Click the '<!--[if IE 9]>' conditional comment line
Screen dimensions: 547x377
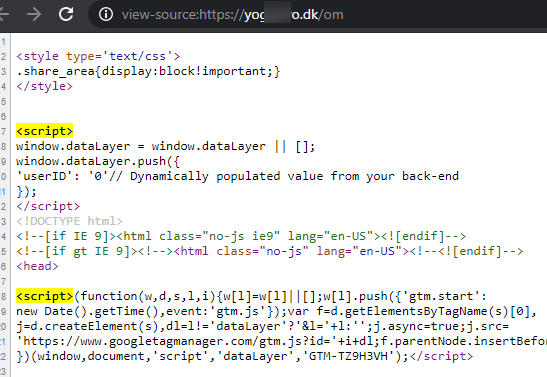[241, 236]
